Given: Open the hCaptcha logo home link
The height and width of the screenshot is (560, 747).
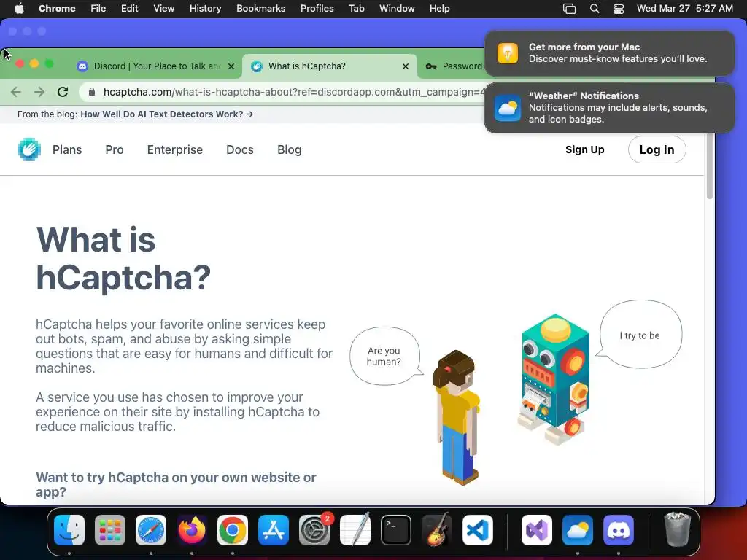Looking at the screenshot, I should [x=29, y=149].
